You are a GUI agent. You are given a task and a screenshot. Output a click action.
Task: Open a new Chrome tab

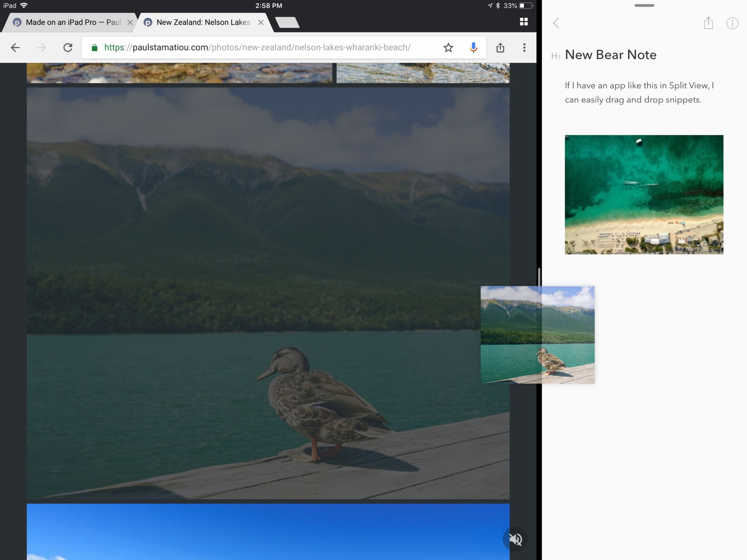287,22
